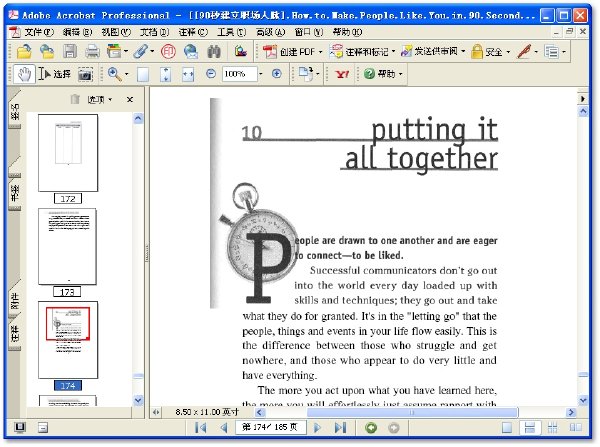Print the document with the printer icon

click(92, 51)
